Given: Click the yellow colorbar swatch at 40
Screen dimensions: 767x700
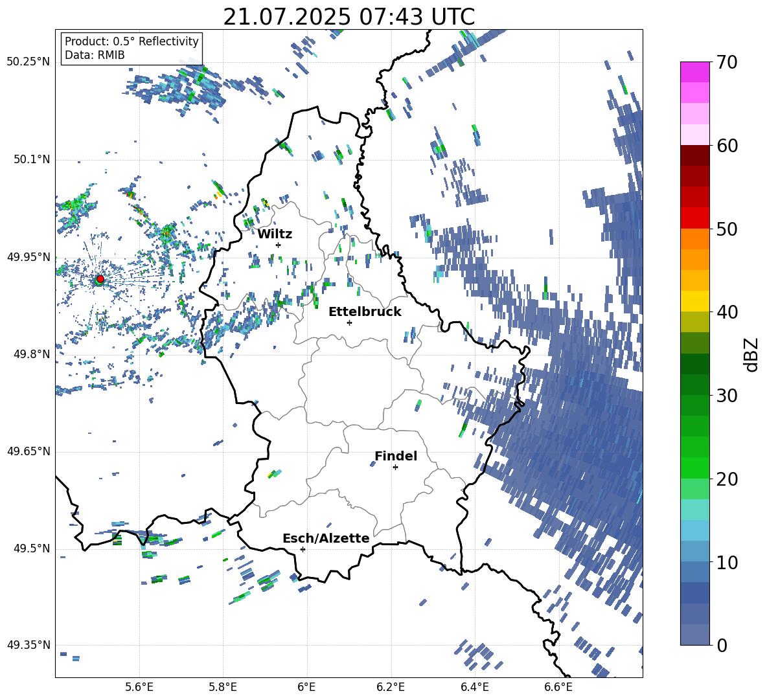Looking at the screenshot, I should (x=694, y=301).
